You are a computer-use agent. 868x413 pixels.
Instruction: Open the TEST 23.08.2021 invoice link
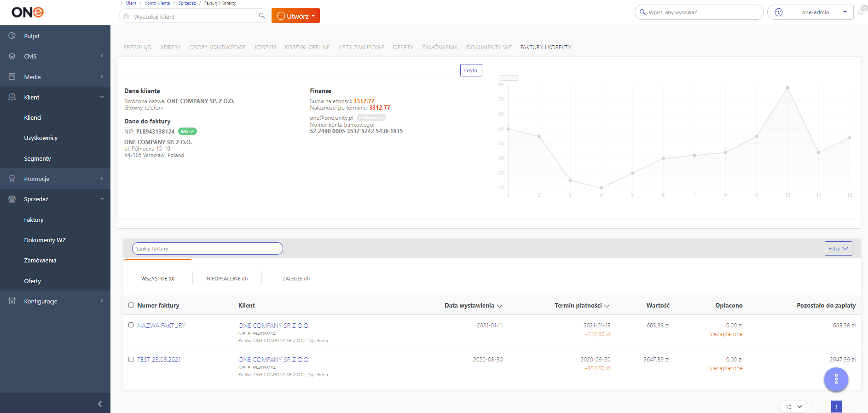coord(159,360)
